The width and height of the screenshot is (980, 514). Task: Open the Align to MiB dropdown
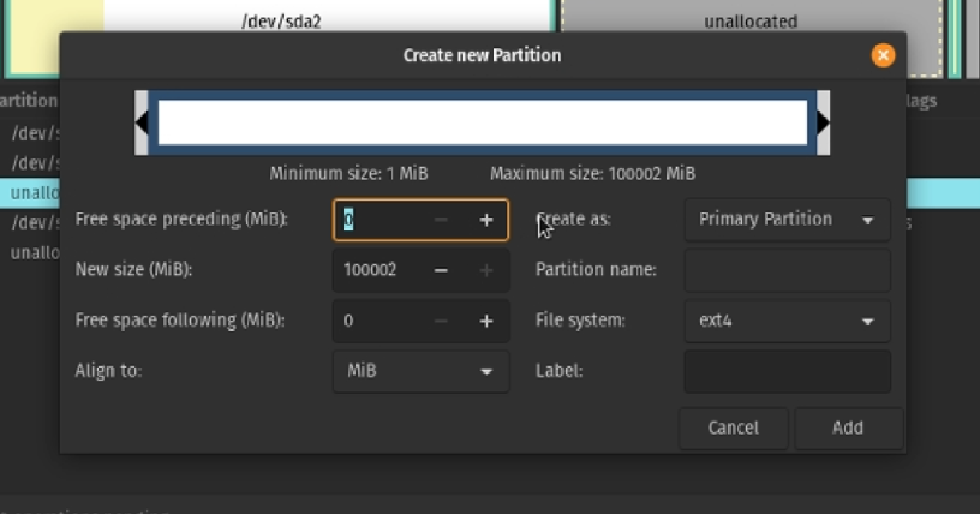(x=421, y=371)
